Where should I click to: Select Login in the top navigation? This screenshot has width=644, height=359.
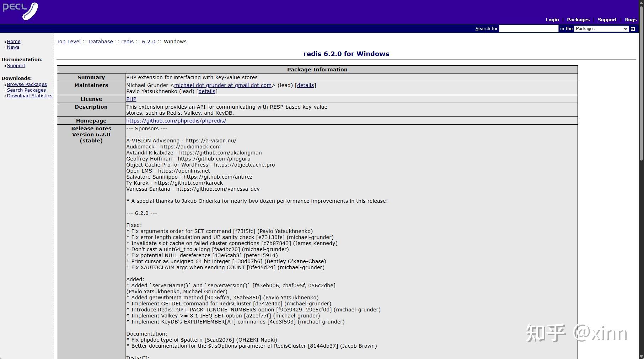pyautogui.click(x=552, y=20)
